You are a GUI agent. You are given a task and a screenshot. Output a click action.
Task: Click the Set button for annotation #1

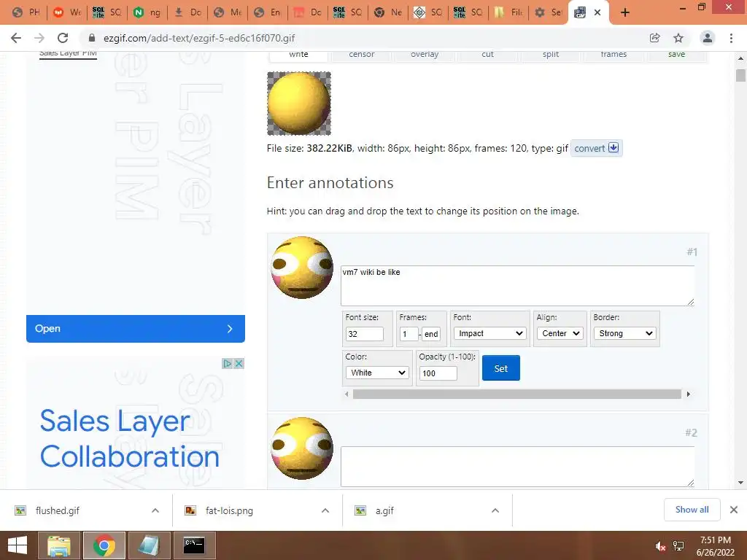point(500,368)
